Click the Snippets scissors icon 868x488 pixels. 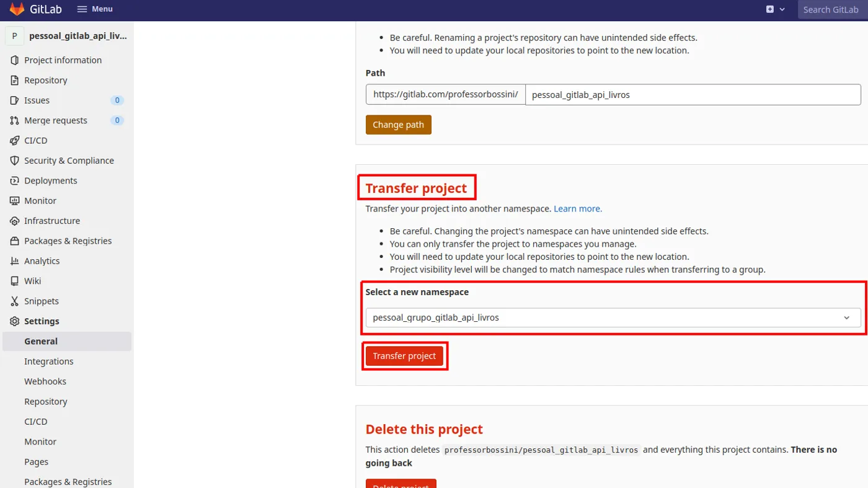click(15, 301)
